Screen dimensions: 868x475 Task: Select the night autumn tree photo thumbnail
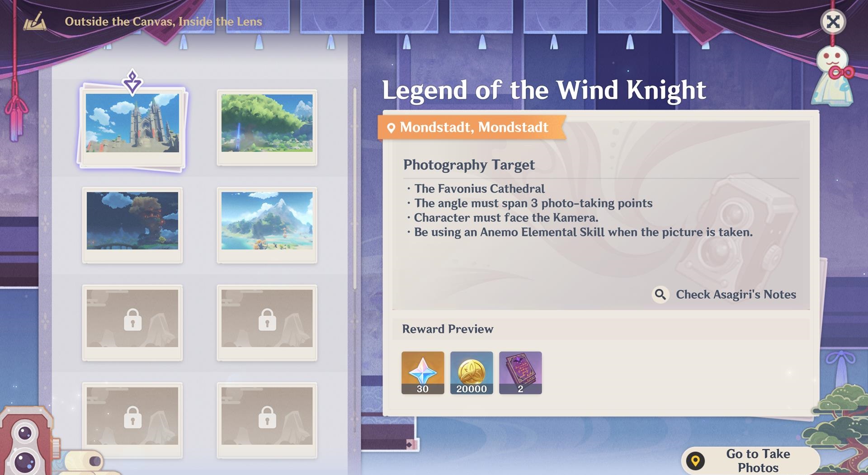click(132, 225)
